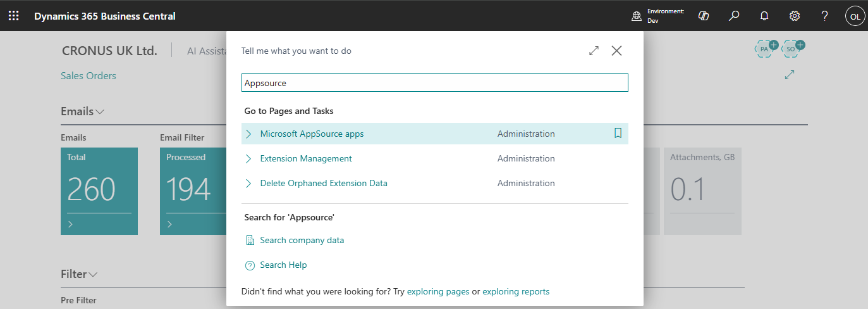Click the Search company data link
Screen dimensions: 868x309
coord(302,240)
